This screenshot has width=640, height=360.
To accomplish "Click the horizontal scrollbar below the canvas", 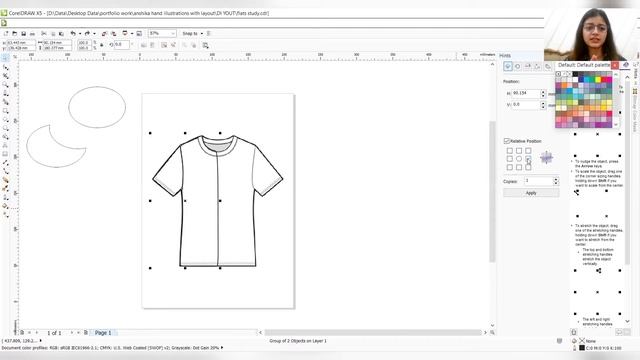I will click(x=373, y=333).
